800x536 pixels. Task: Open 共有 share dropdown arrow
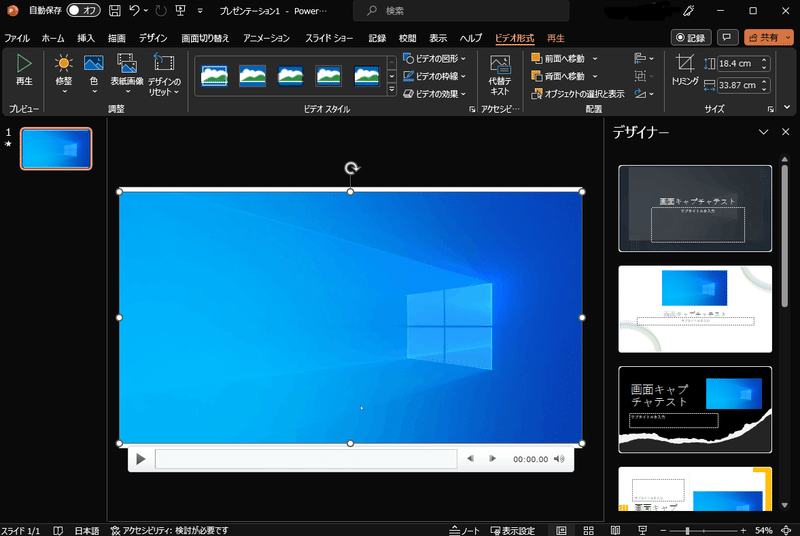(x=788, y=37)
